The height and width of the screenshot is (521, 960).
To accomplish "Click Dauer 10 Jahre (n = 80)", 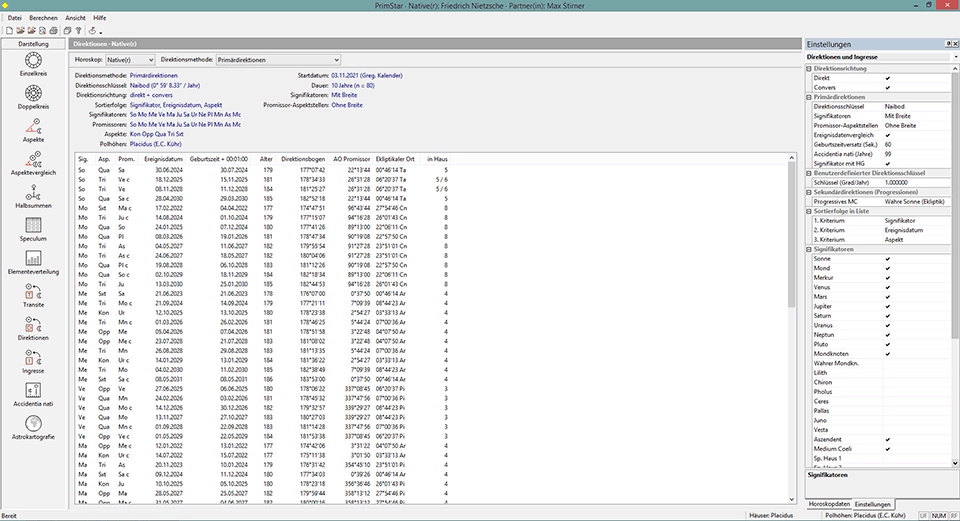I will point(353,86).
